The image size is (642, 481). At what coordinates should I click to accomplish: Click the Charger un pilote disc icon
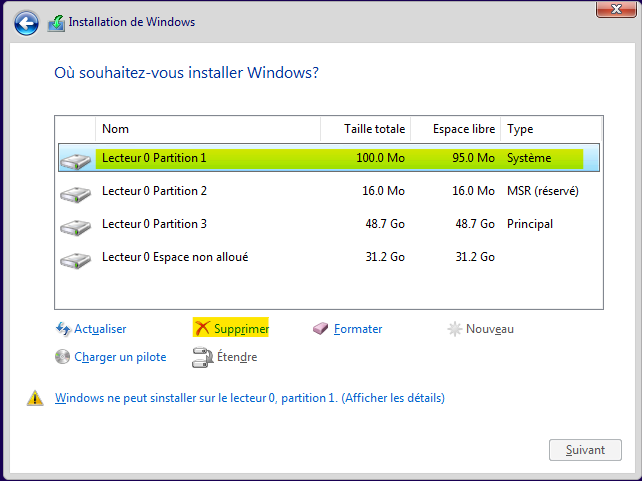(63, 357)
